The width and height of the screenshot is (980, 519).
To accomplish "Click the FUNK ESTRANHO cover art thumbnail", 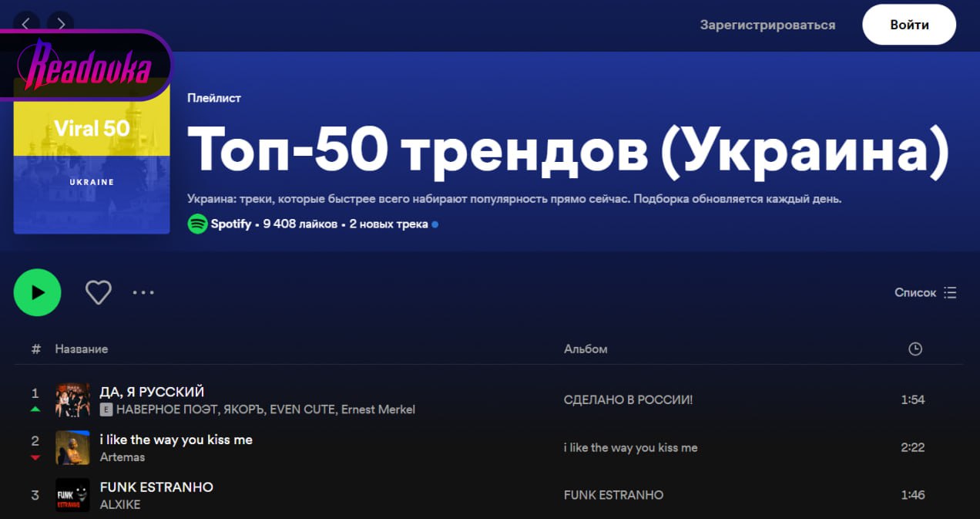I will (x=72, y=495).
